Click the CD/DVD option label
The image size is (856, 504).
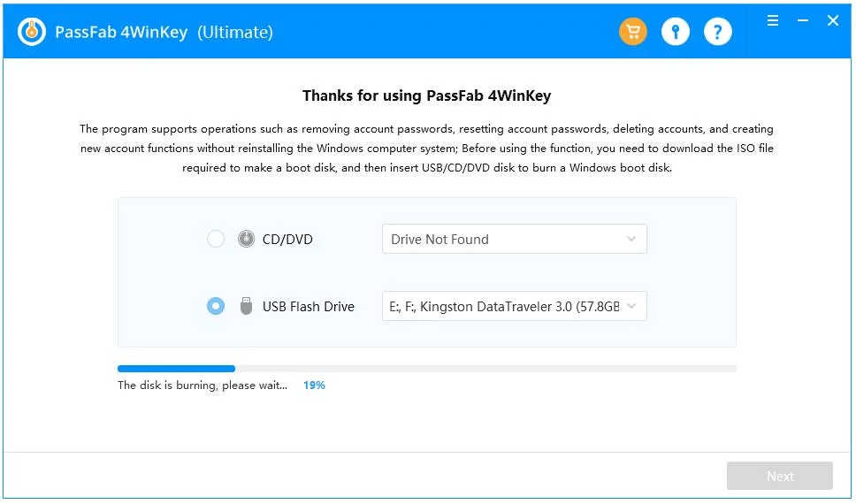click(287, 239)
